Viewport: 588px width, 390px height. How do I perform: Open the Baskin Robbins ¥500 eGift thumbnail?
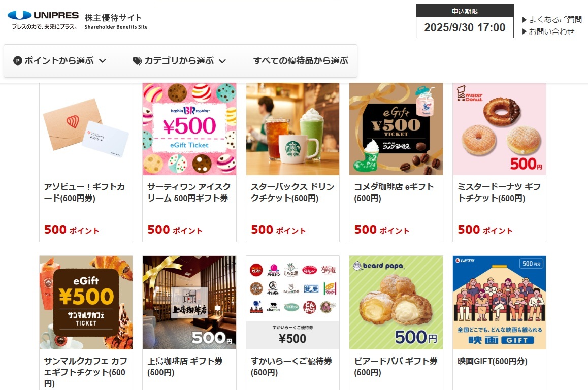click(x=189, y=129)
